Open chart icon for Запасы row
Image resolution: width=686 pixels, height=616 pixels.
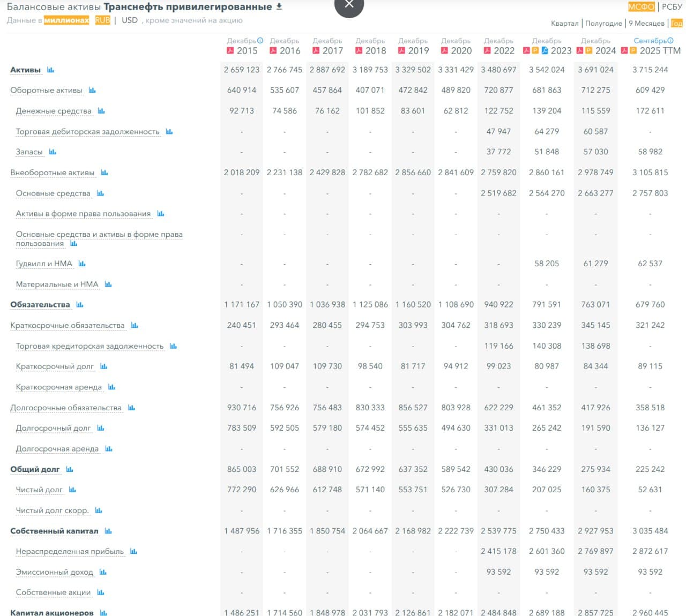[x=53, y=152]
